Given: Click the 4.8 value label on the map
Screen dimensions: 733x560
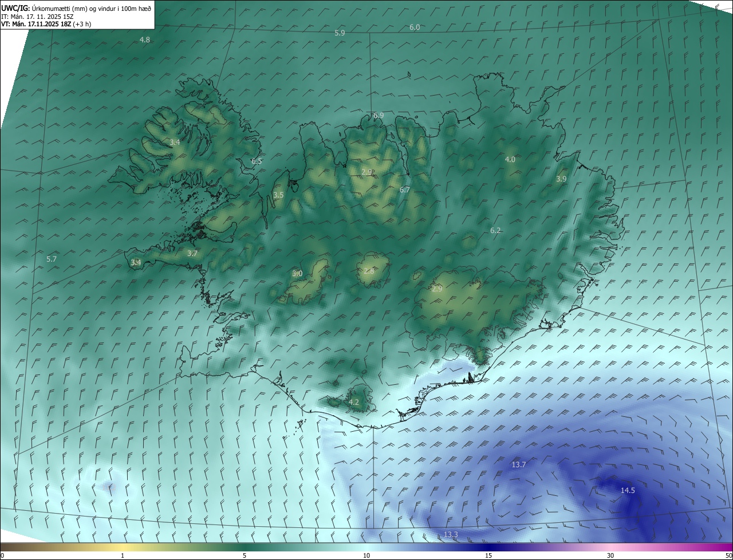Looking at the screenshot, I should tap(145, 40).
